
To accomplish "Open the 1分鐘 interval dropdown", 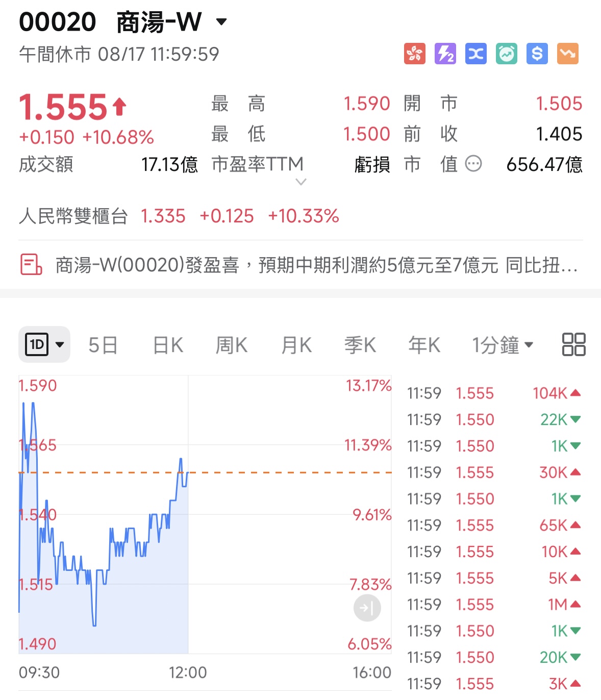I will click(x=503, y=345).
